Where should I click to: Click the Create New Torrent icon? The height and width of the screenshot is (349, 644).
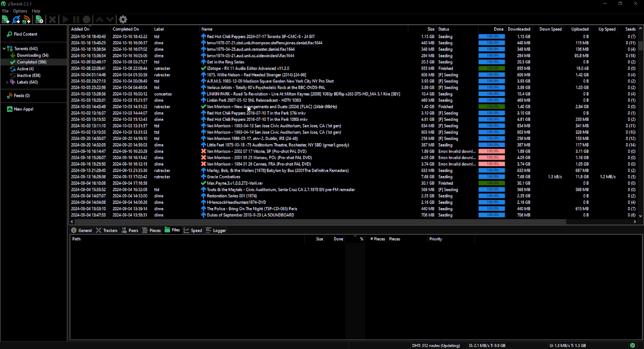click(39, 20)
